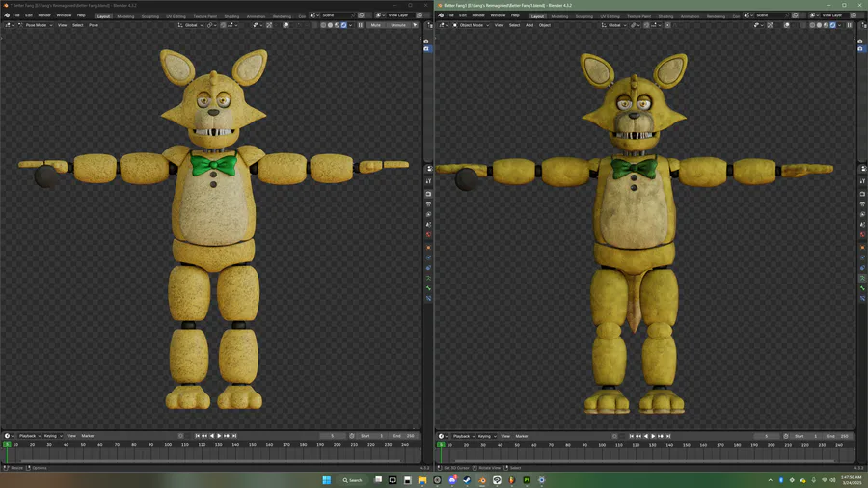The image size is (868, 488).
Task: Click Play animation in the left timeline
Action: (x=219, y=436)
